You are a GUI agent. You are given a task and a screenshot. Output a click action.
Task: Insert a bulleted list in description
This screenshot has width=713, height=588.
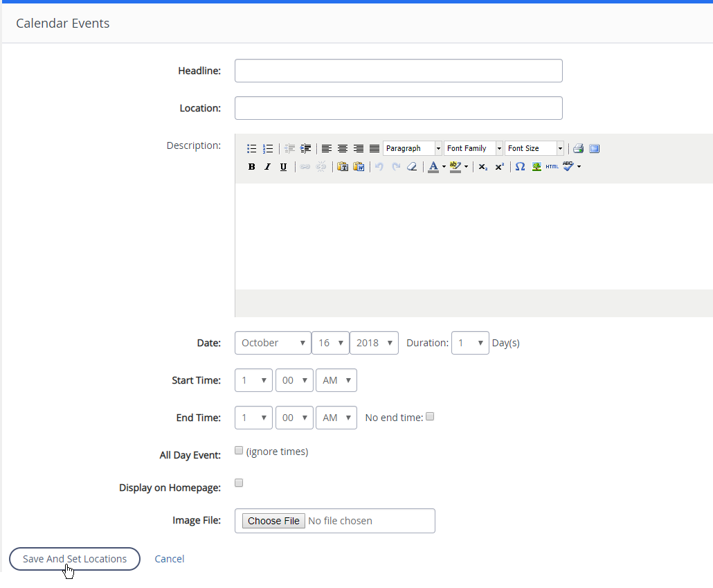252,148
